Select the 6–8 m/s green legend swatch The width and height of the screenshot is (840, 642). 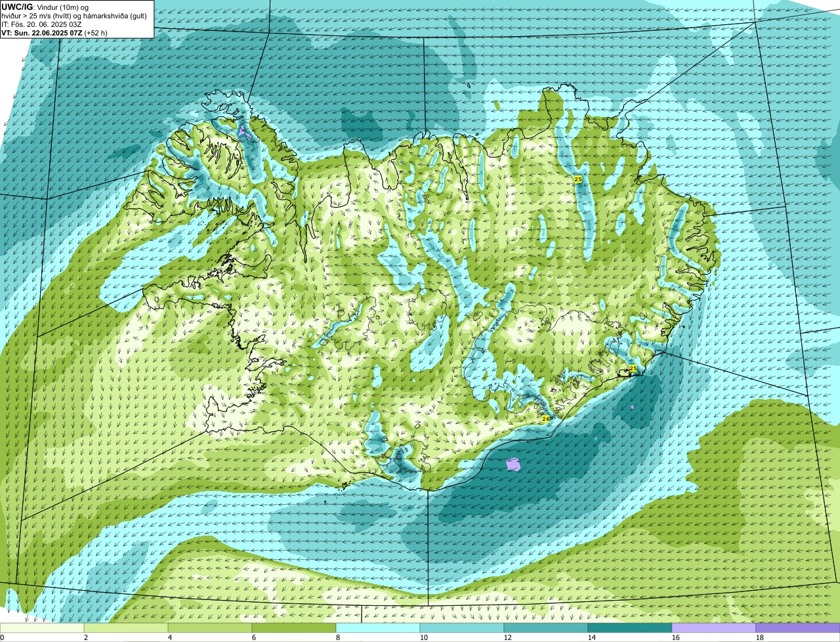pos(294,628)
